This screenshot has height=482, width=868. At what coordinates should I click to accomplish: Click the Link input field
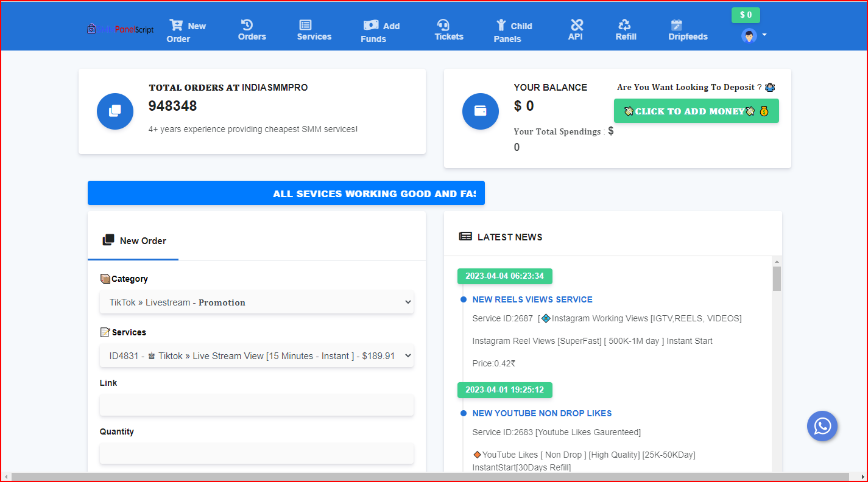(256, 406)
